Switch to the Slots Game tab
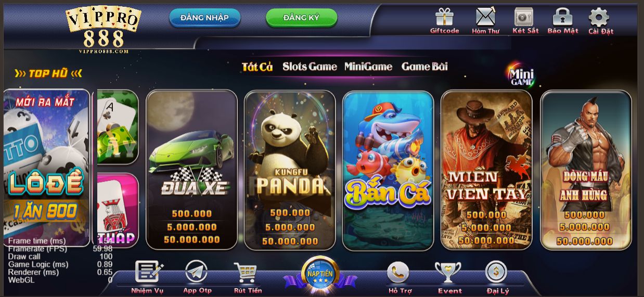The height and width of the screenshot is (297, 644). 310,67
